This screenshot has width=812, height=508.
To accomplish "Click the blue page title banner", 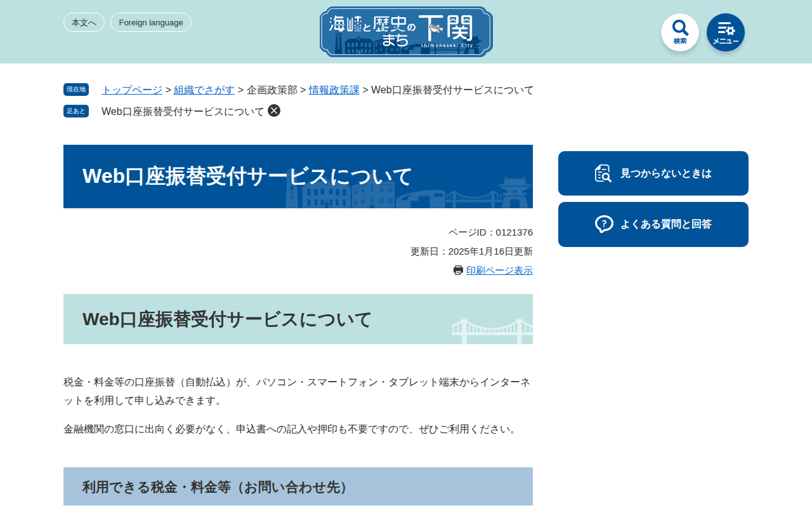I will coord(298,177).
